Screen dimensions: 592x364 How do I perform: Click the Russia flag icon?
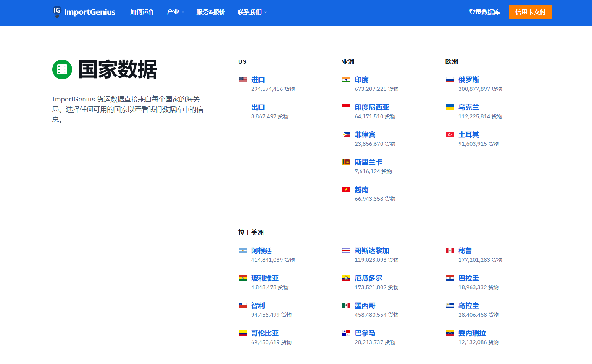[x=450, y=80]
